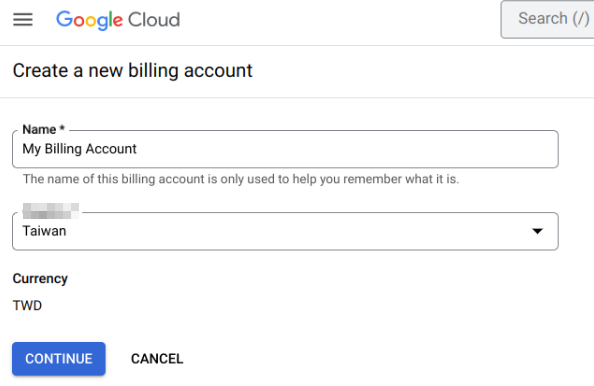Focus the Search (/) box

tap(547, 19)
